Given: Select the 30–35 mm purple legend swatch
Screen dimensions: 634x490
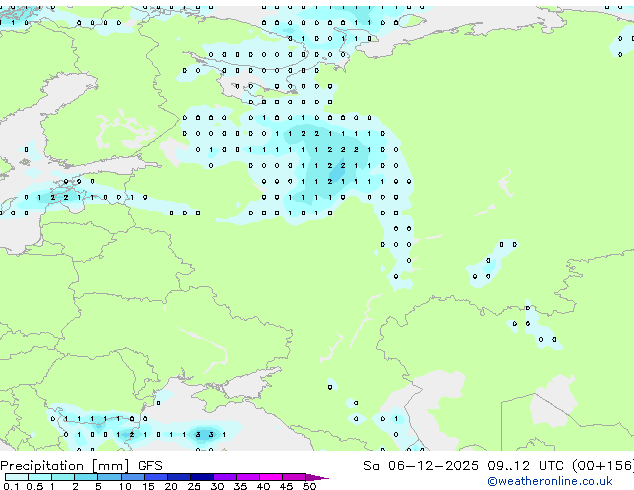Looking at the screenshot, I should click(225, 477).
